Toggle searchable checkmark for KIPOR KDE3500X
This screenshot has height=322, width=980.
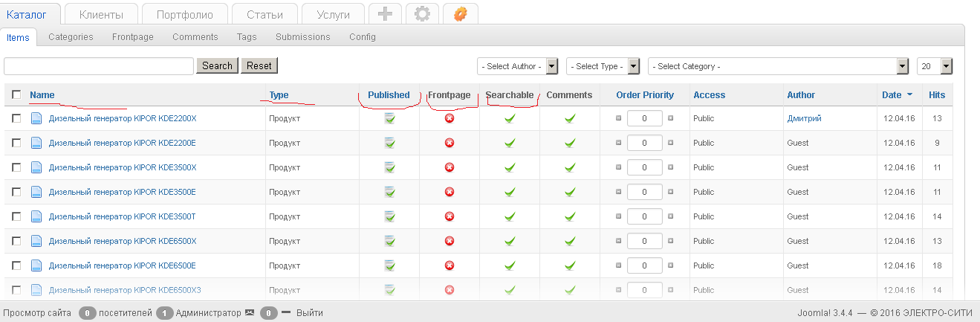pos(510,167)
